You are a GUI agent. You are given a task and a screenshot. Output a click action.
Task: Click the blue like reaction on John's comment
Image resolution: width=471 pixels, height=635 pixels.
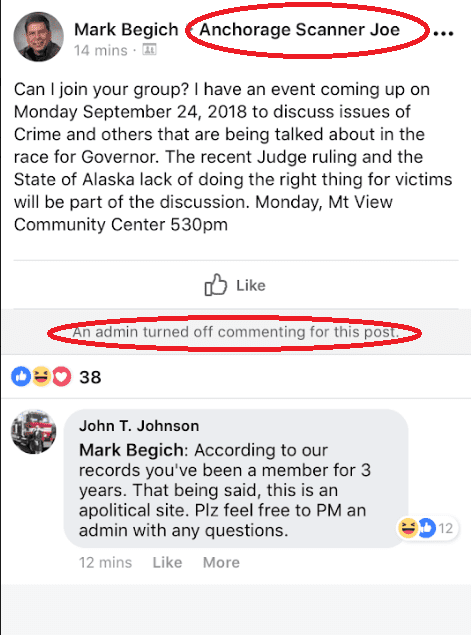pos(426,528)
